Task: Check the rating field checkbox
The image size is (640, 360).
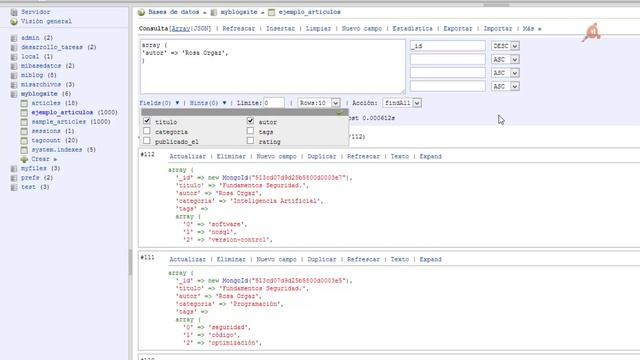Action: [250, 141]
